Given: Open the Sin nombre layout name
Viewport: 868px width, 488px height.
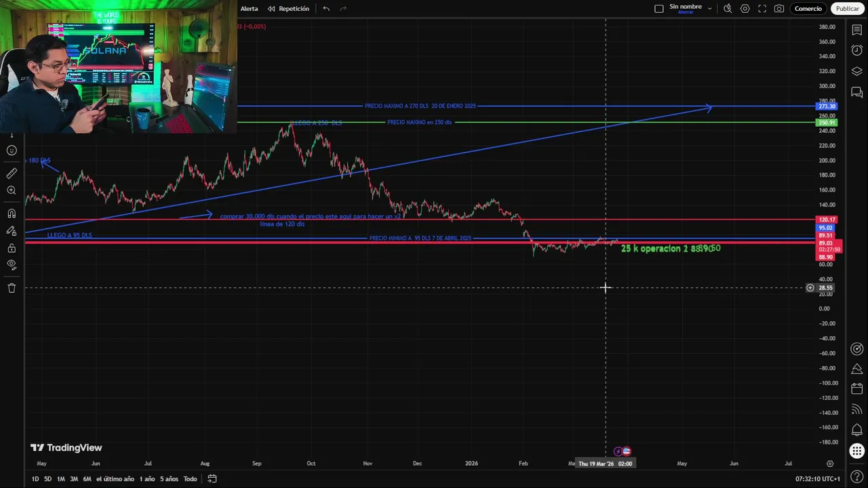Looking at the screenshot, I should pyautogui.click(x=686, y=7).
